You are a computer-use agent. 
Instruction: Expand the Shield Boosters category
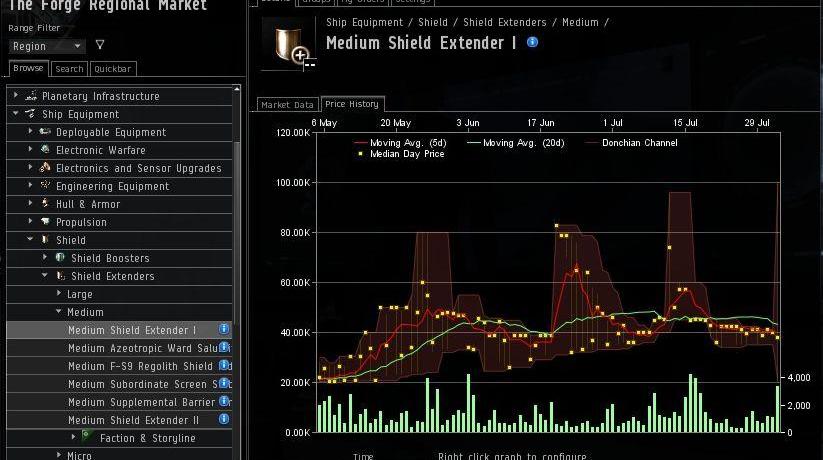coord(45,258)
